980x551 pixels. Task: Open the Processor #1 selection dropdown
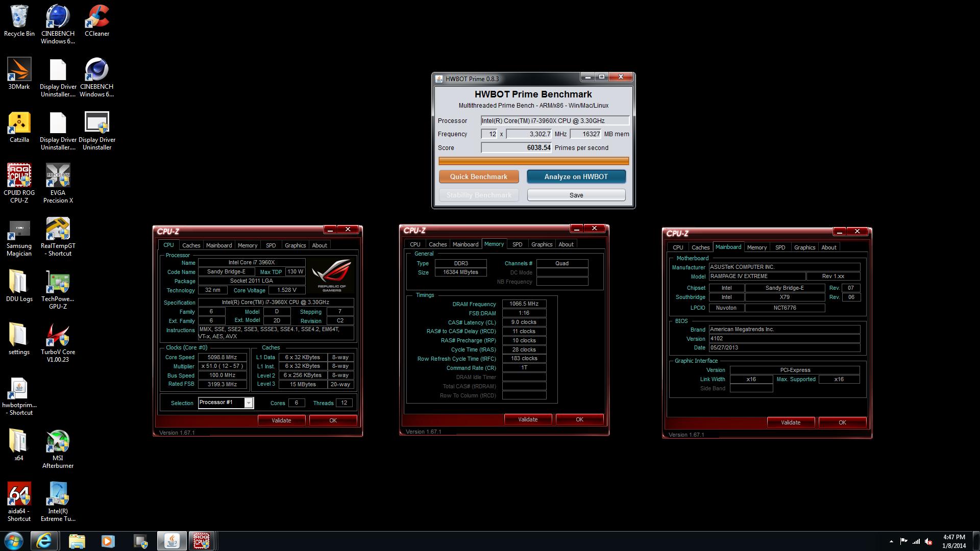[226, 403]
